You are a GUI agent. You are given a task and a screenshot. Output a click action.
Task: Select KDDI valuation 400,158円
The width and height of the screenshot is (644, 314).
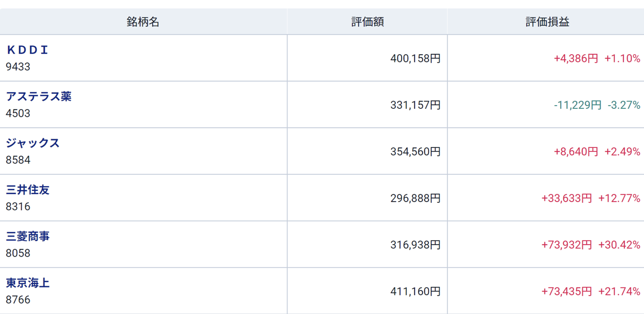click(415, 58)
